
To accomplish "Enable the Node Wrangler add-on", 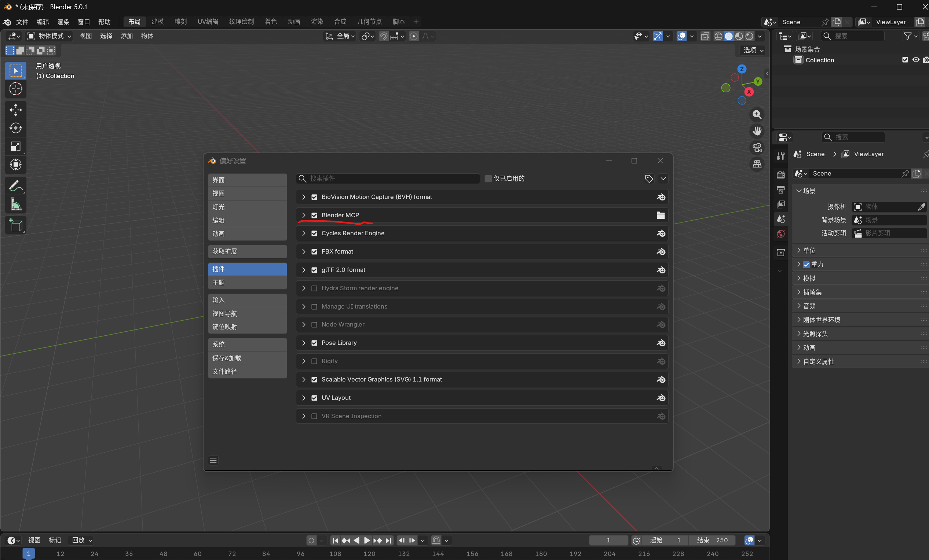I will pos(314,324).
